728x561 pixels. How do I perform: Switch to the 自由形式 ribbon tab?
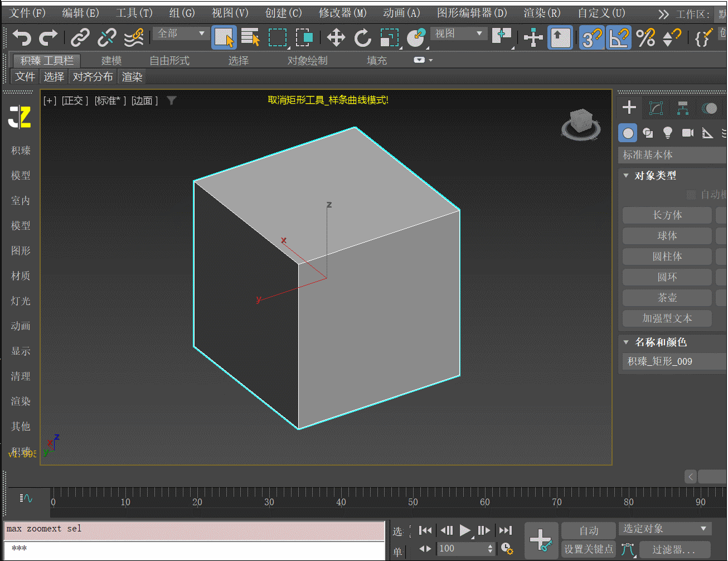click(169, 60)
